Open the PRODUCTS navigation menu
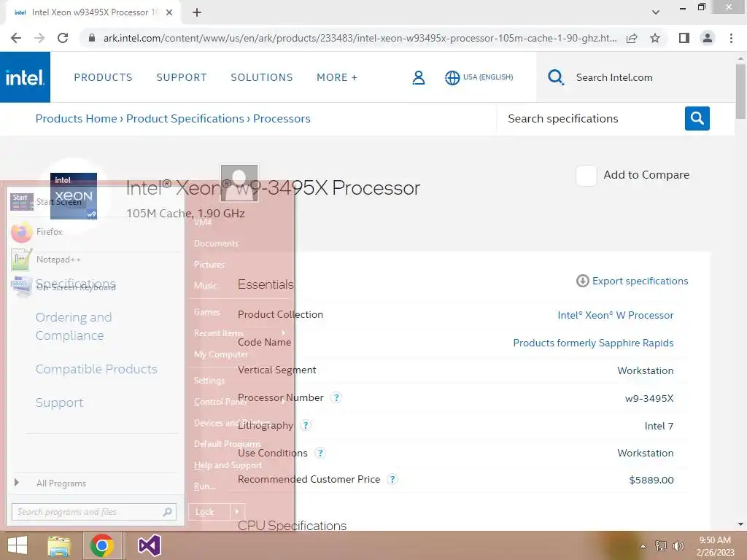747x560 pixels. click(103, 77)
